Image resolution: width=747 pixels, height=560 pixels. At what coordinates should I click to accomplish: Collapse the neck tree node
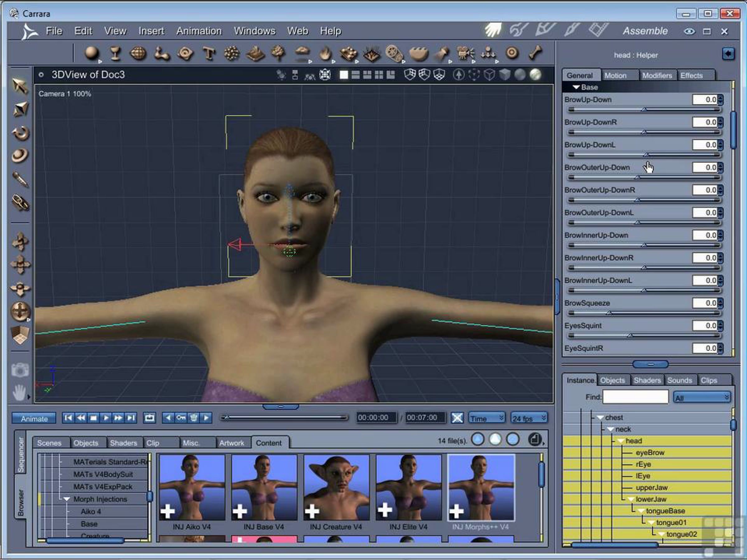[610, 429]
